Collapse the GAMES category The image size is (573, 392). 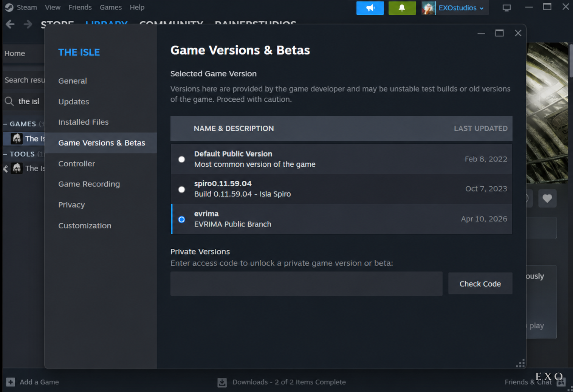5,124
